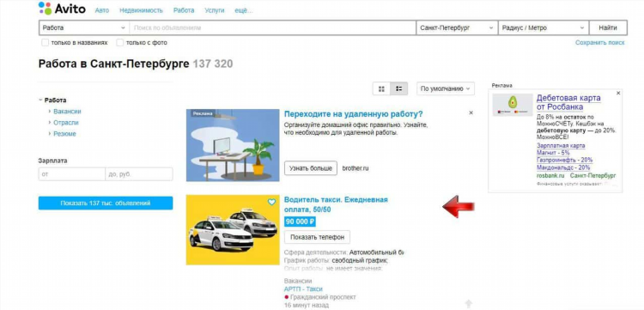Click 'Макдональдс - 20%' ad link
644x310 pixels.
point(563,167)
